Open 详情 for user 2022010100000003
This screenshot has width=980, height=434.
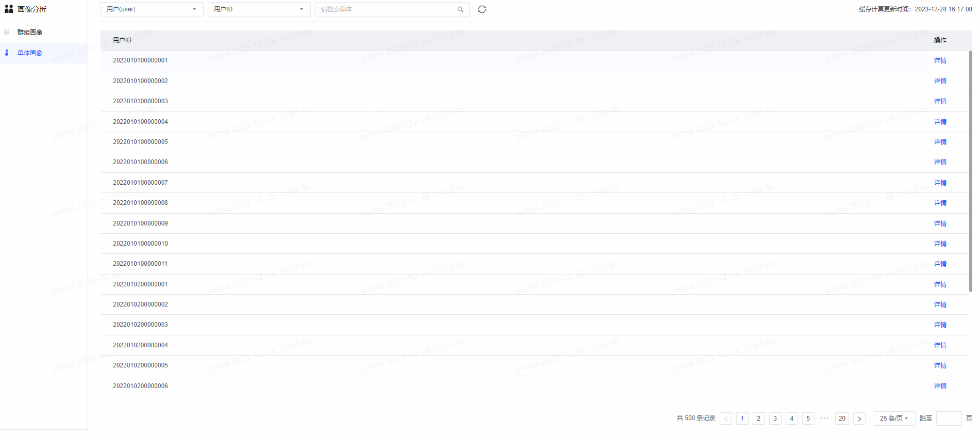940,101
